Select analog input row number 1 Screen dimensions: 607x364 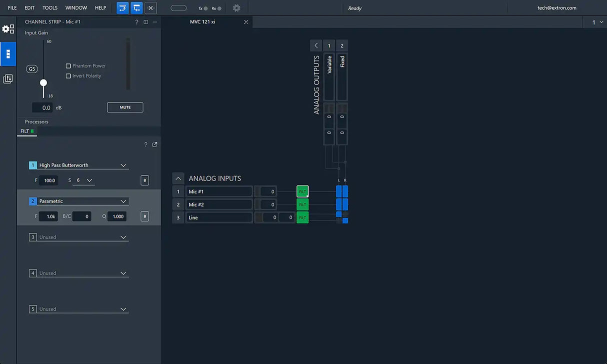178,191
